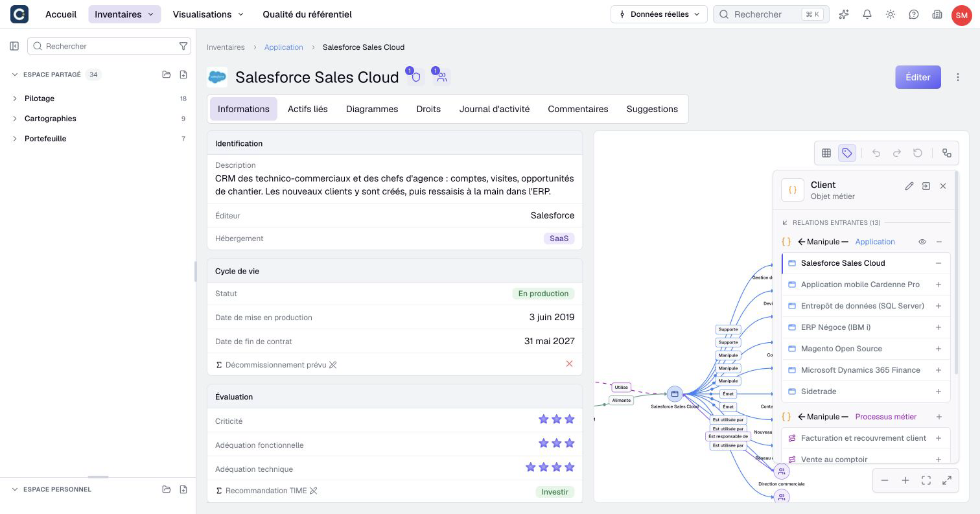Toggle visibility of Manipule Application relations

[922, 242]
